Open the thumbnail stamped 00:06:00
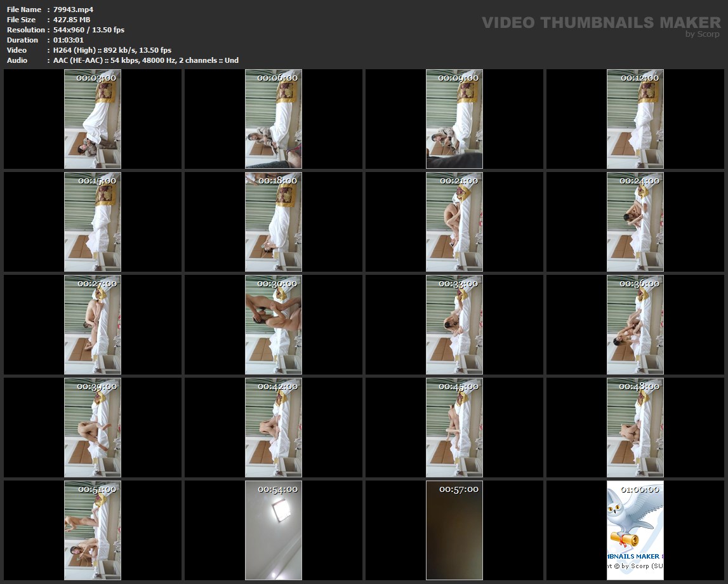Image resolution: width=728 pixels, height=584 pixels. point(274,119)
